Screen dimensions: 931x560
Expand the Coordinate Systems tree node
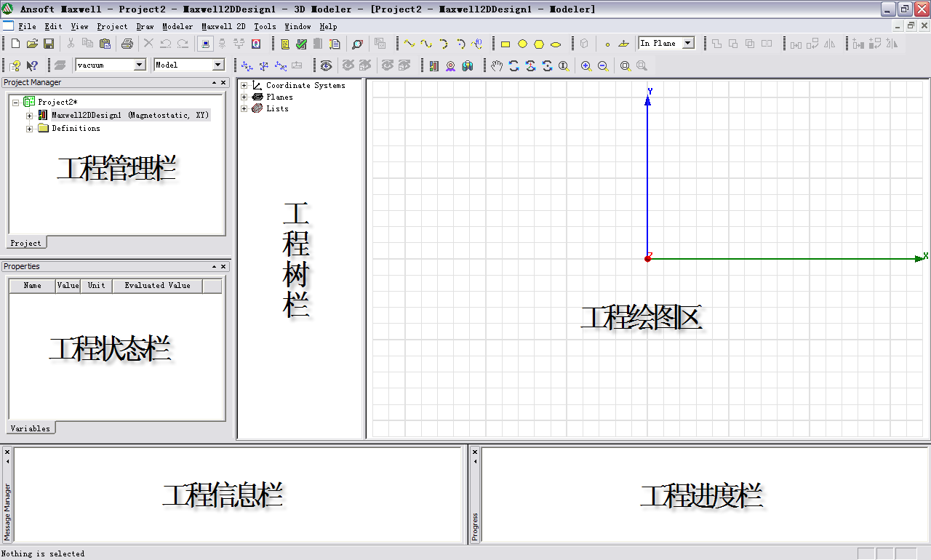[244, 86]
